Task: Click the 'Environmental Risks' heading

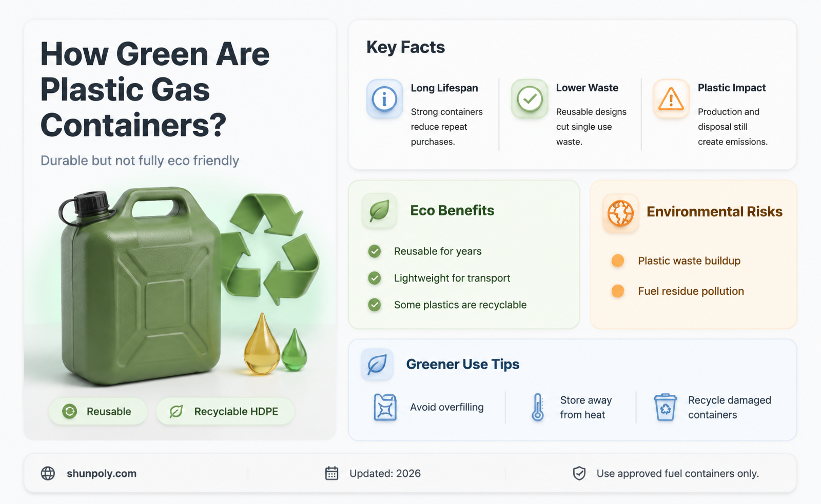Action: coord(714,212)
